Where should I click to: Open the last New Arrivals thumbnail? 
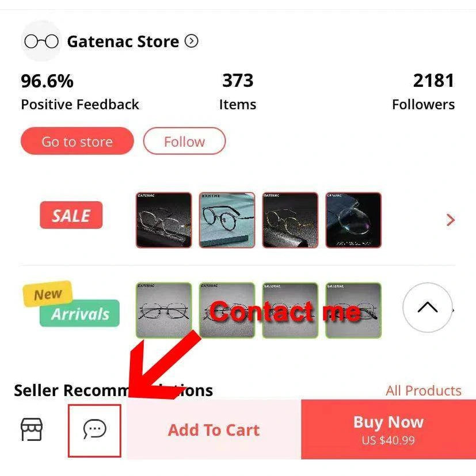353,310
